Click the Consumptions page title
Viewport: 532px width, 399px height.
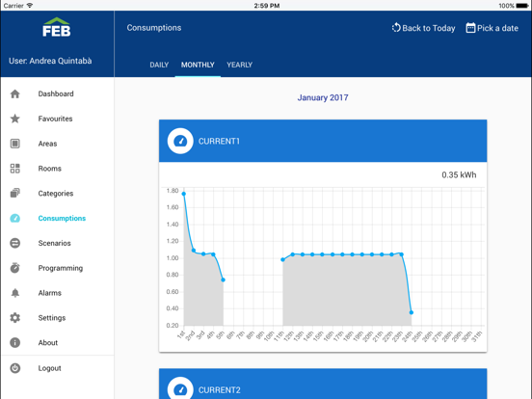pyautogui.click(x=154, y=28)
